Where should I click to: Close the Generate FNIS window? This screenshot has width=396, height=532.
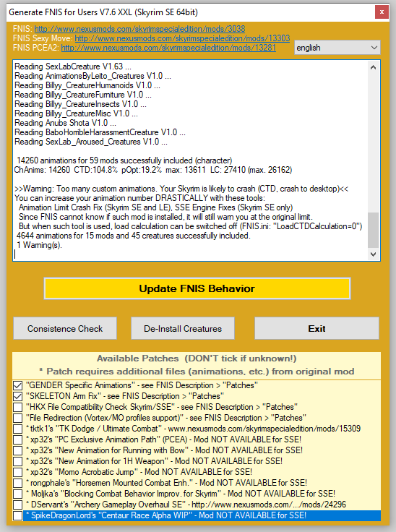coord(382,12)
